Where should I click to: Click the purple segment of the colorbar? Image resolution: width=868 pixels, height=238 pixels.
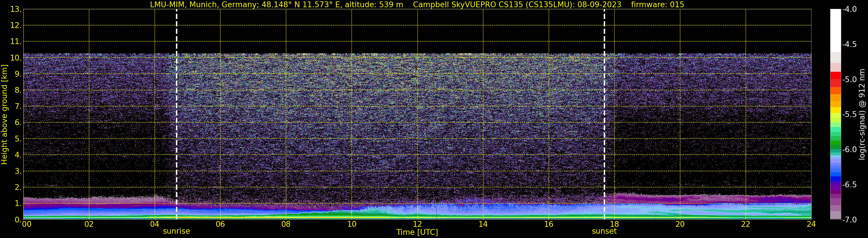pos(836,188)
